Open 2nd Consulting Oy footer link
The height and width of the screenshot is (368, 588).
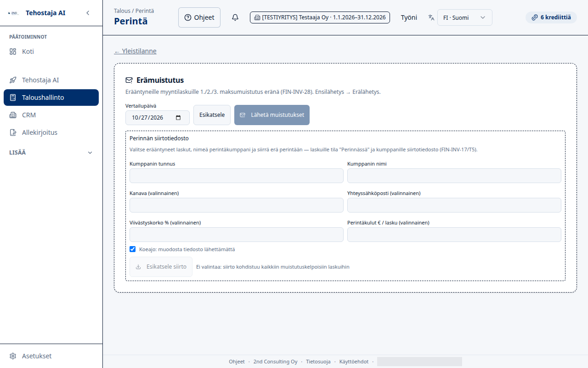276,362
